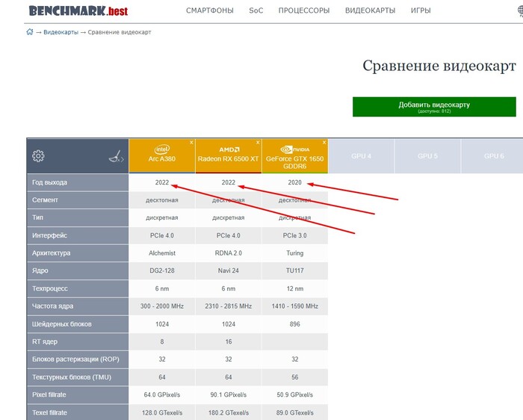The width and height of the screenshot is (523, 420).
Task: Click the 300 - 2000 MHz cell
Action: (x=162, y=306)
